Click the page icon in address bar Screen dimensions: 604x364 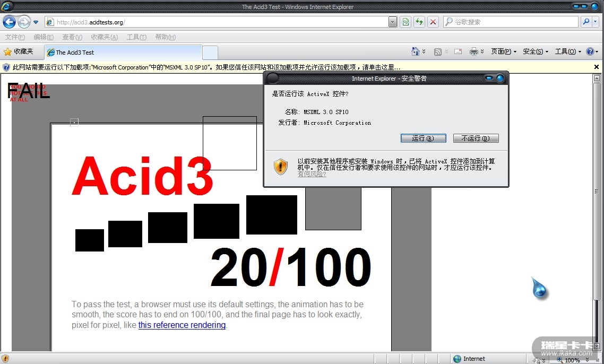click(50, 22)
